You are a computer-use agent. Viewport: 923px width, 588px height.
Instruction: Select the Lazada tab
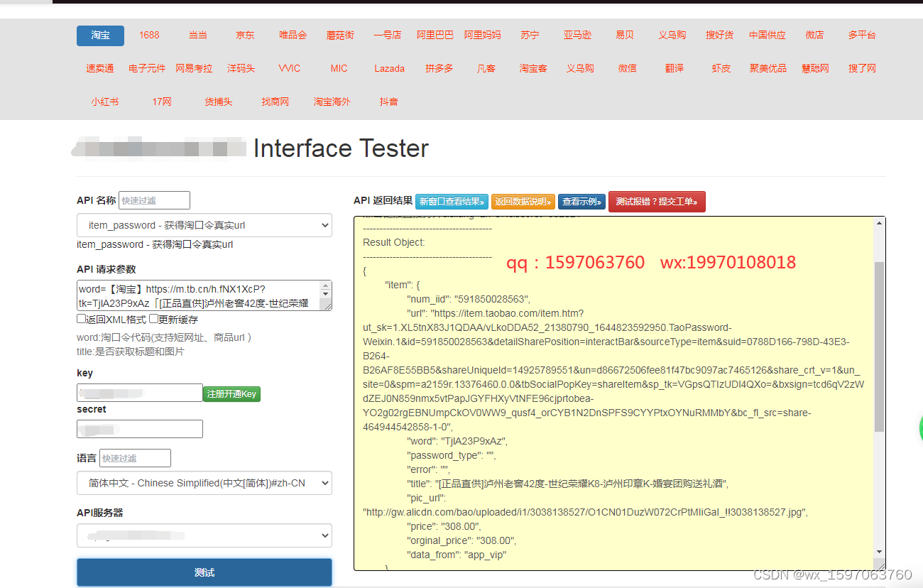[x=389, y=69]
